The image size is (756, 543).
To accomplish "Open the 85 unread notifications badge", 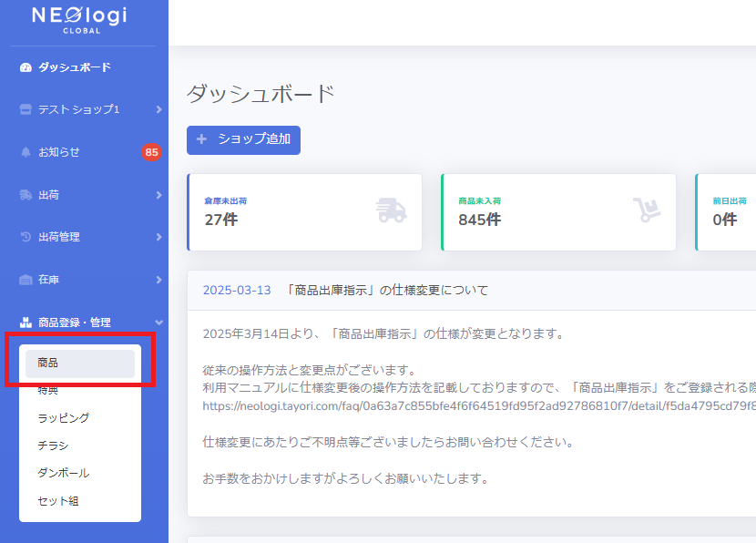I will 151,152.
